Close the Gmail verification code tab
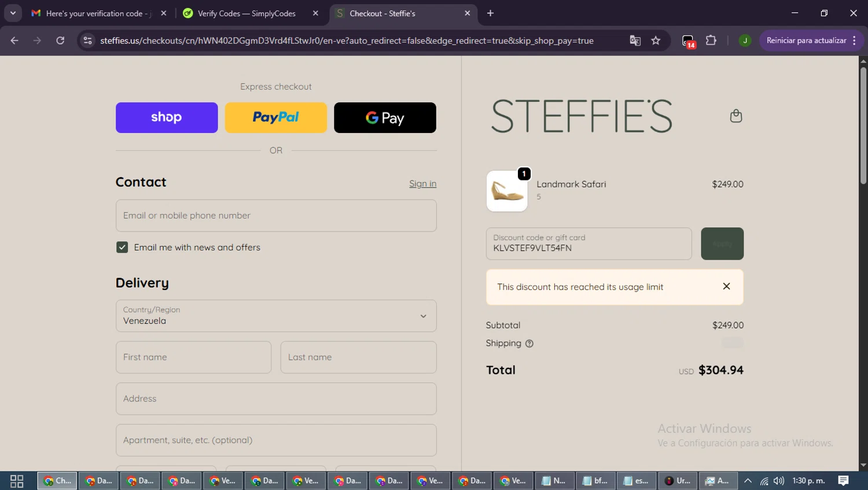Screen dimensions: 868x490 point(164,13)
